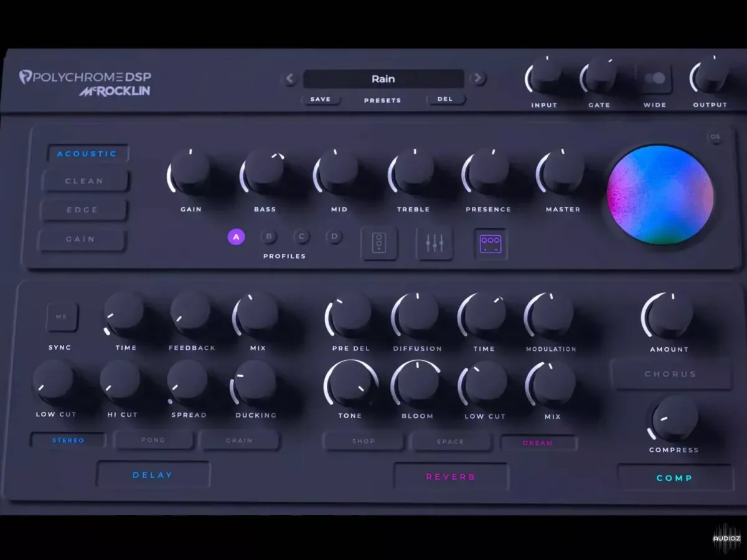Select the ACOUSTIC amp mode
This screenshot has height=560, width=747.
tap(87, 154)
